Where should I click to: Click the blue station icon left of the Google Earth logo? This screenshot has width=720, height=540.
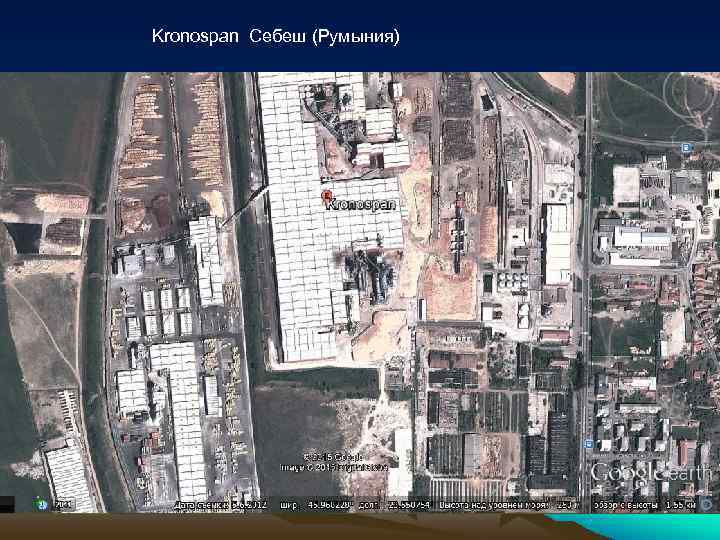588,444
